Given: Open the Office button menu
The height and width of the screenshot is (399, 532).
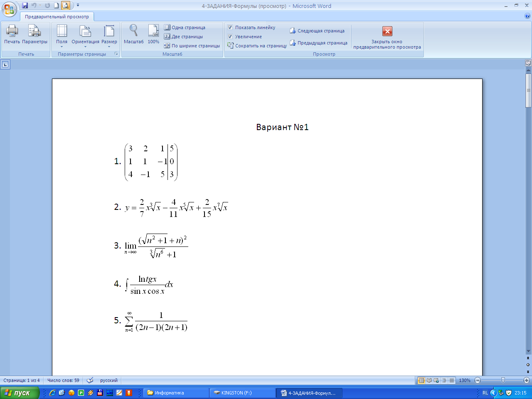Looking at the screenshot, I should pyautogui.click(x=9, y=9).
